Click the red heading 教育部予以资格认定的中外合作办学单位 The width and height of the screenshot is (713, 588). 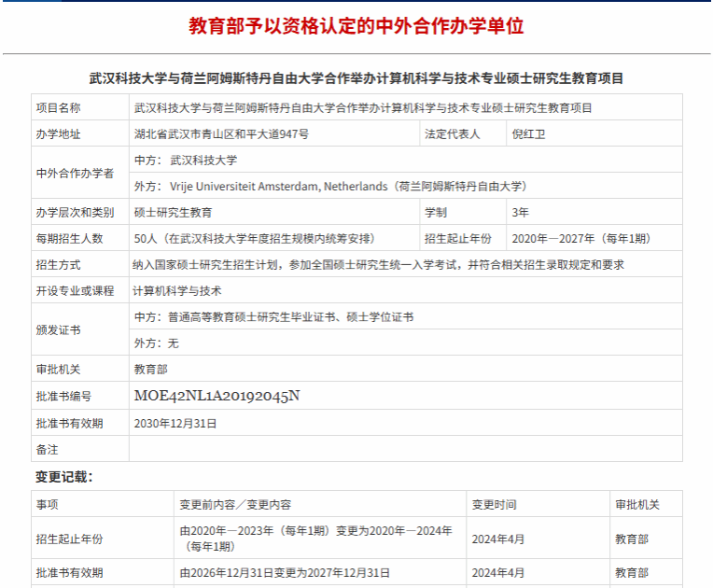point(356,26)
